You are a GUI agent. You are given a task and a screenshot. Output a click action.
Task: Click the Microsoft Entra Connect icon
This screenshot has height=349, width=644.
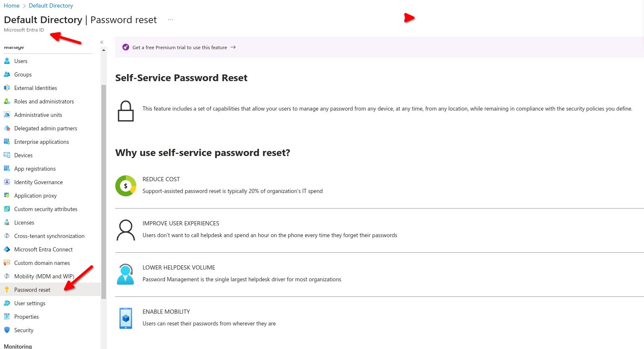click(x=7, y=249)
